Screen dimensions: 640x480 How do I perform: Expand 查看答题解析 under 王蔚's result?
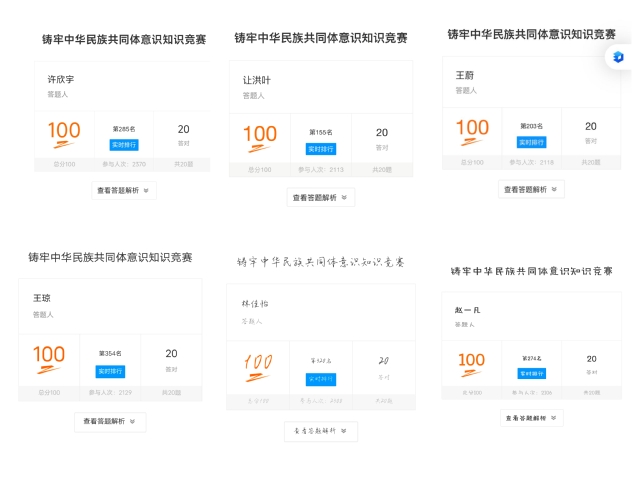(x=531, y=189)
